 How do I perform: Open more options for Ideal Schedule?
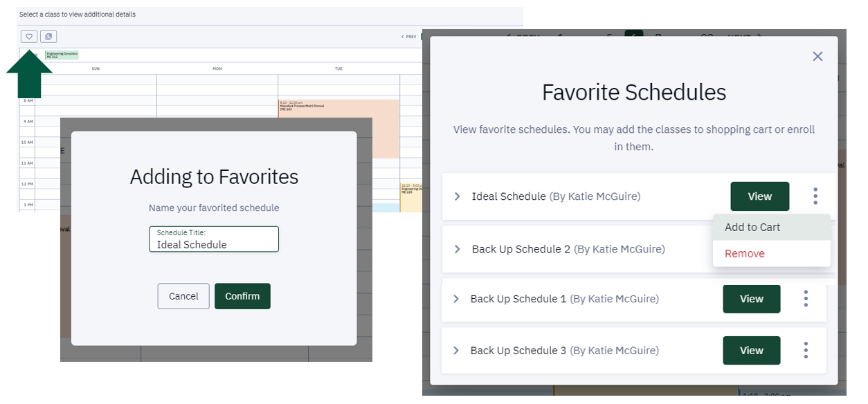[815, 196]
